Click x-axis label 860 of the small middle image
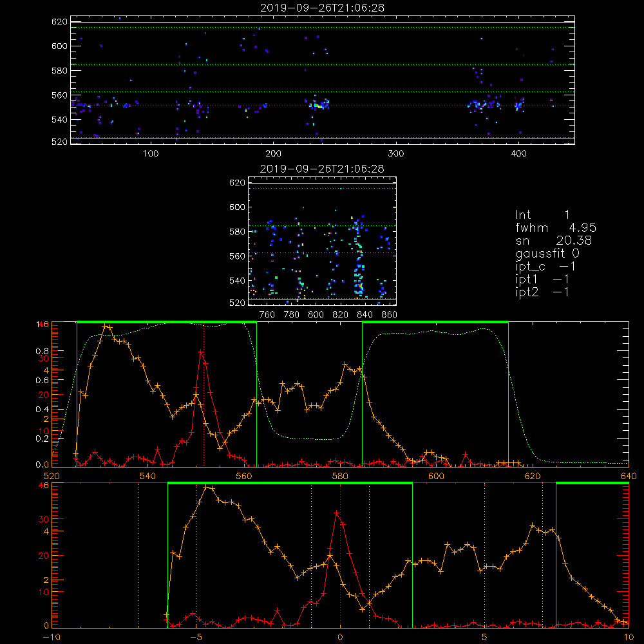 390,315
